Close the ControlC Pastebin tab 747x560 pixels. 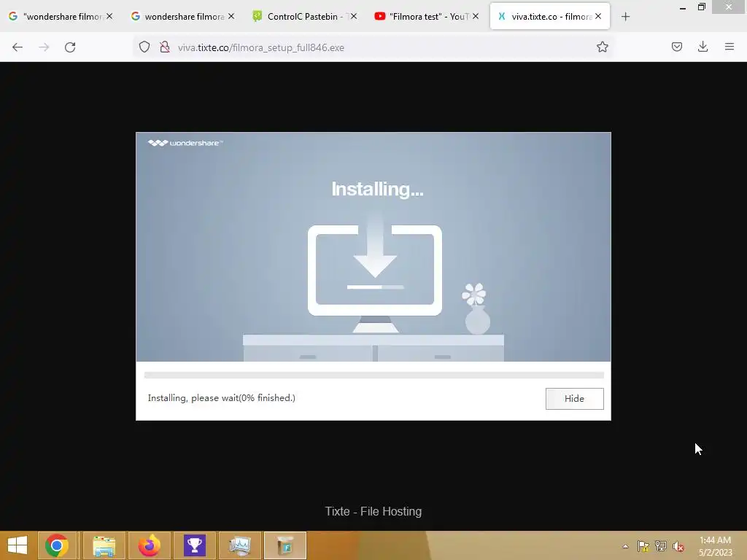pos(354,16)
